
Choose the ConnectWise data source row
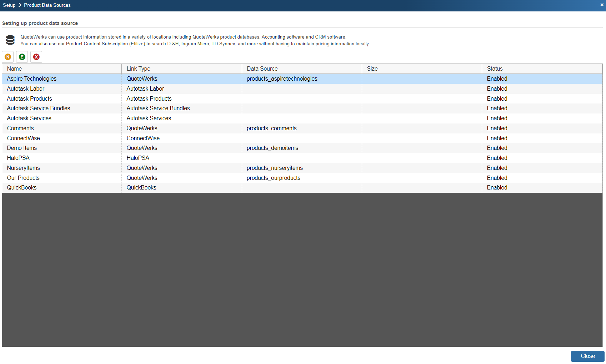tap(24, 138)
